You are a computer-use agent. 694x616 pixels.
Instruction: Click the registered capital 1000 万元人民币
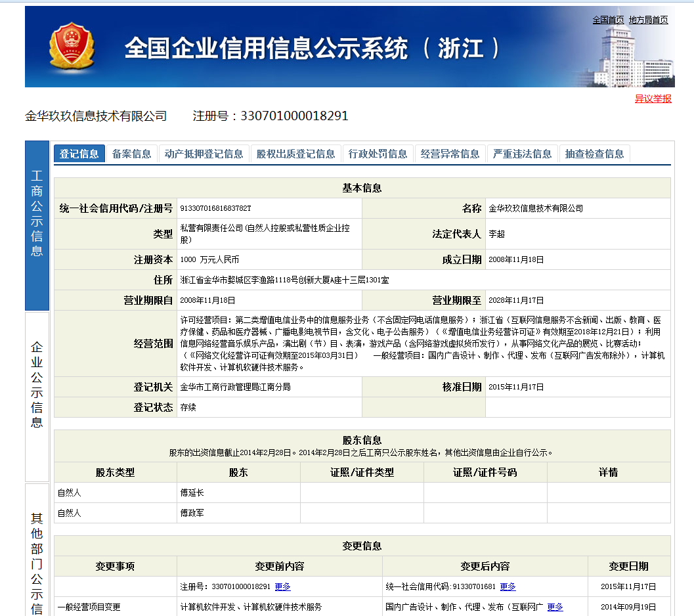[x=209, y=259]
